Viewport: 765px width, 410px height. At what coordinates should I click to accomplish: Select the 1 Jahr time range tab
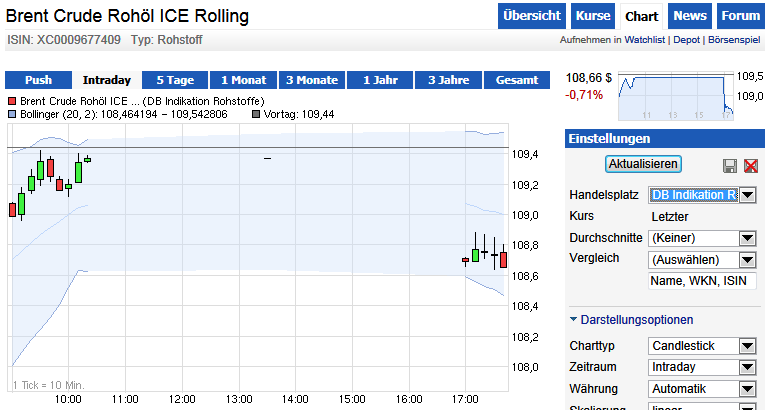380,80
